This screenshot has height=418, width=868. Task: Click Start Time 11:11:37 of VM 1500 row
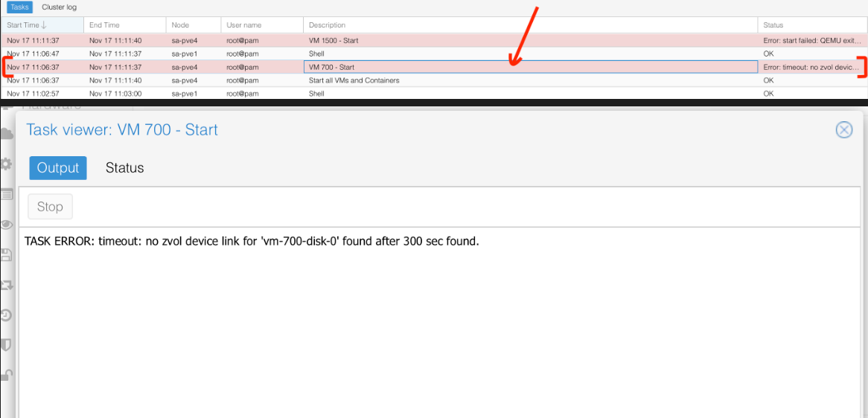[x=42, y=40]
